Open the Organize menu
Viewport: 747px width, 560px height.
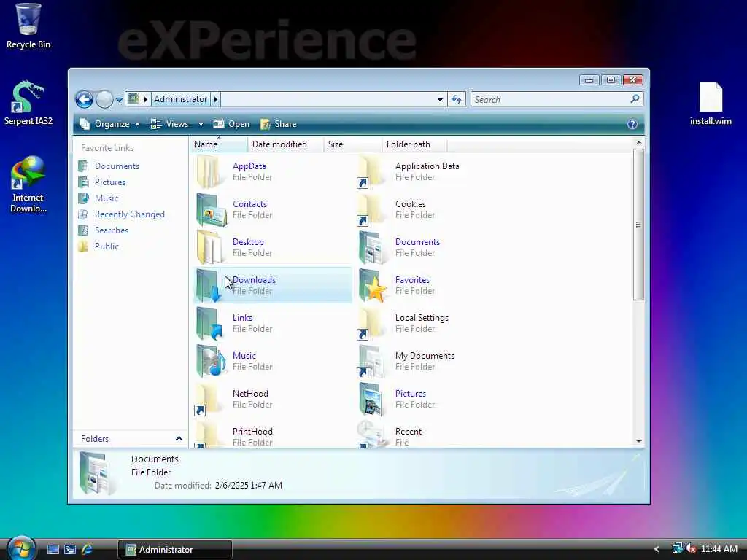click(109, 124)
